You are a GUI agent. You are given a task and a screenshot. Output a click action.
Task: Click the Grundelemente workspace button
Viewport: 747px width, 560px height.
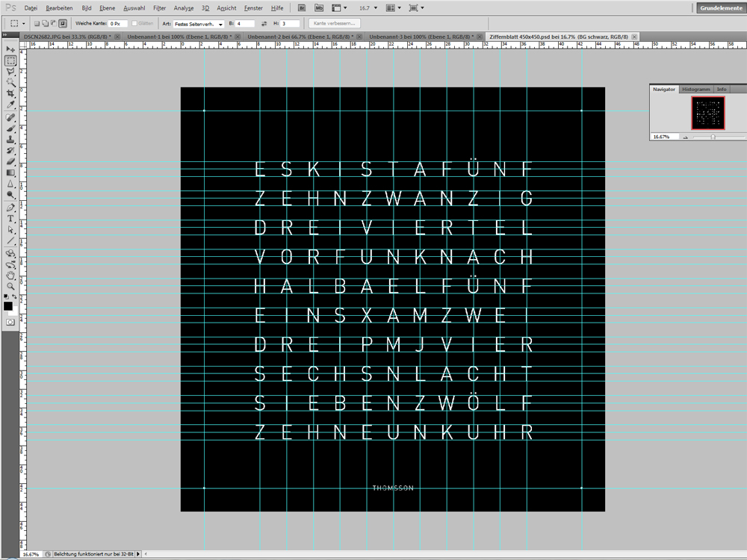point(721,7)
